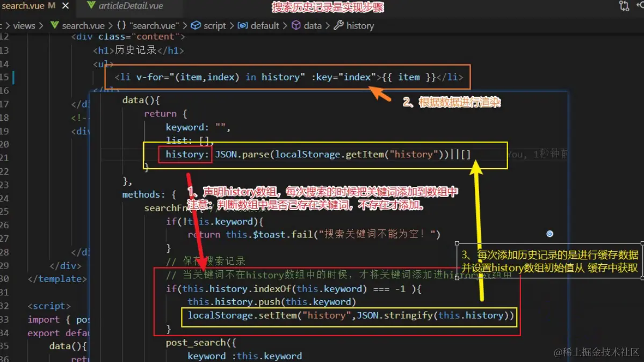The height and width of the screenshot is (362, 644).
Task: Click the import { line
Action: 58,320
